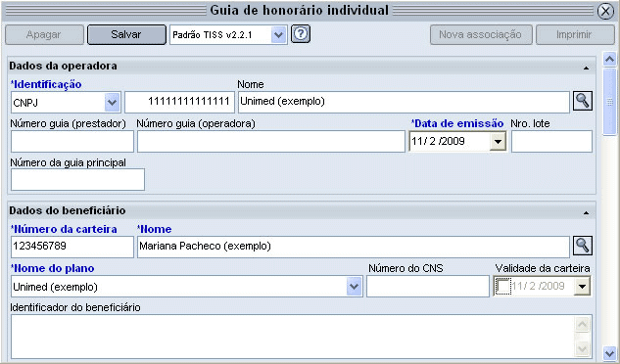Focus the operadora Nome field Unimed (exemplo)
The height and width of the screenshot is (364, 620).
(404, 102)
